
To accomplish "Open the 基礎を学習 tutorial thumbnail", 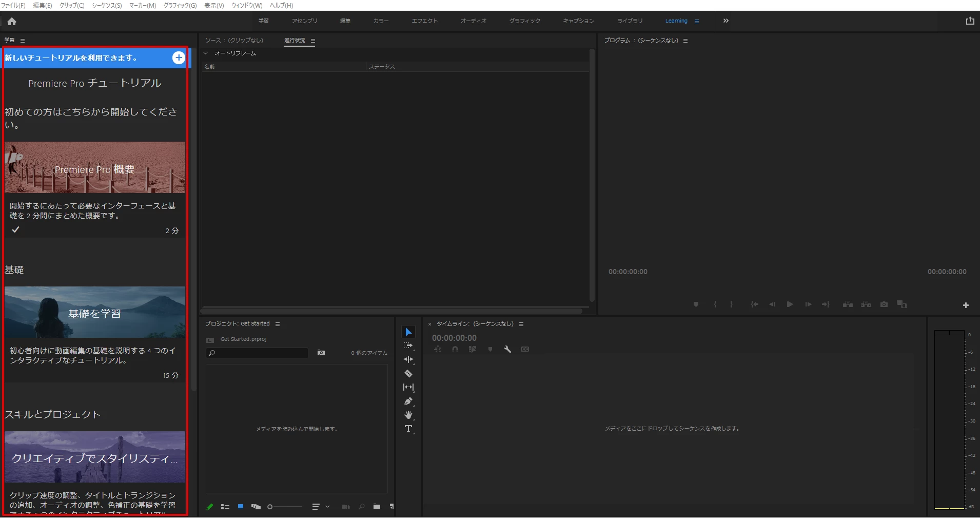I will (95, 312).
